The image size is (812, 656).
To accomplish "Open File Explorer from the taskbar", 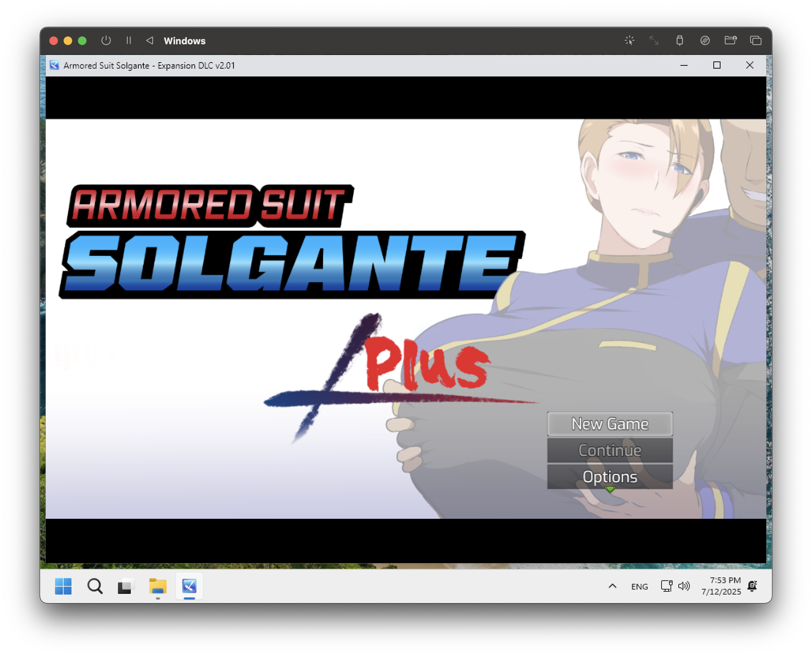I will (158, 586).
